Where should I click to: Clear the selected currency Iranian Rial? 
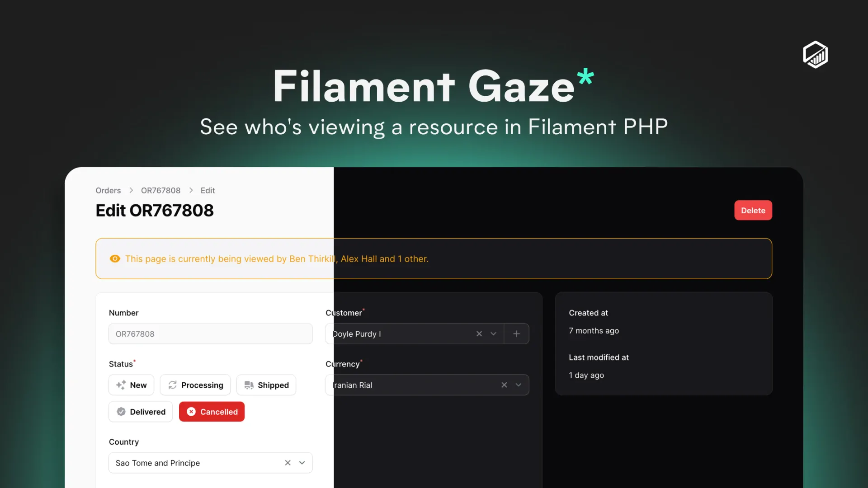coord(504,385)
